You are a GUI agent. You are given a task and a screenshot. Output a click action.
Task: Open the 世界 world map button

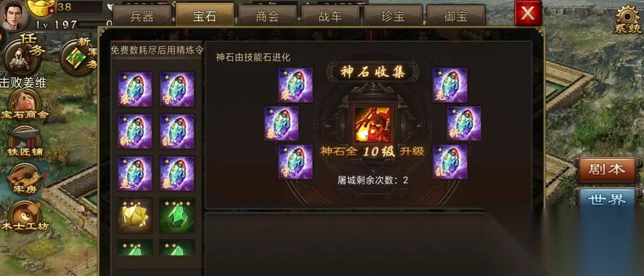click(606, 200)
